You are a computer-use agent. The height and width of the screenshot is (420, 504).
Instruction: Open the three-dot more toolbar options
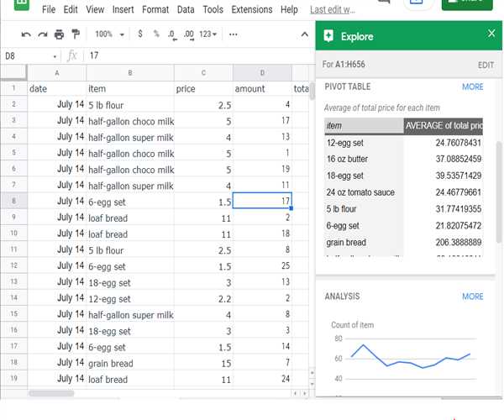click(233, 34)
